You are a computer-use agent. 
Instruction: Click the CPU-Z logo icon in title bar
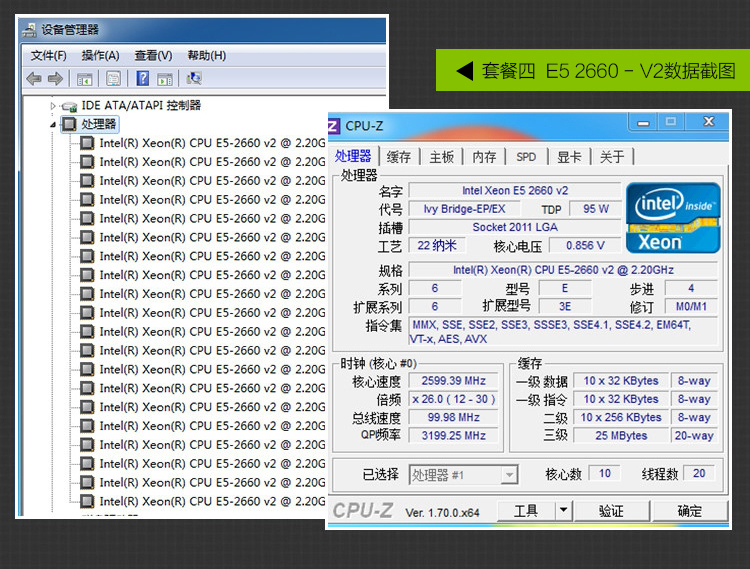coord(333,126)
